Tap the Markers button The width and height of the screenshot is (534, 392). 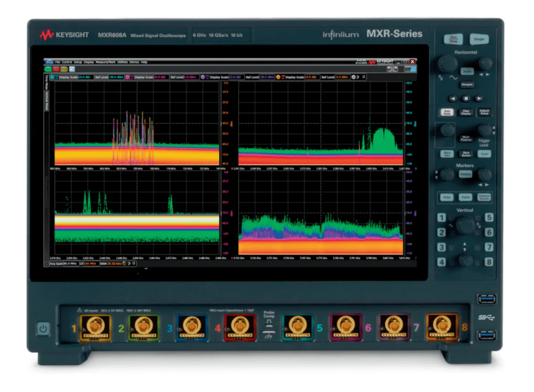[x=466, y=175]
